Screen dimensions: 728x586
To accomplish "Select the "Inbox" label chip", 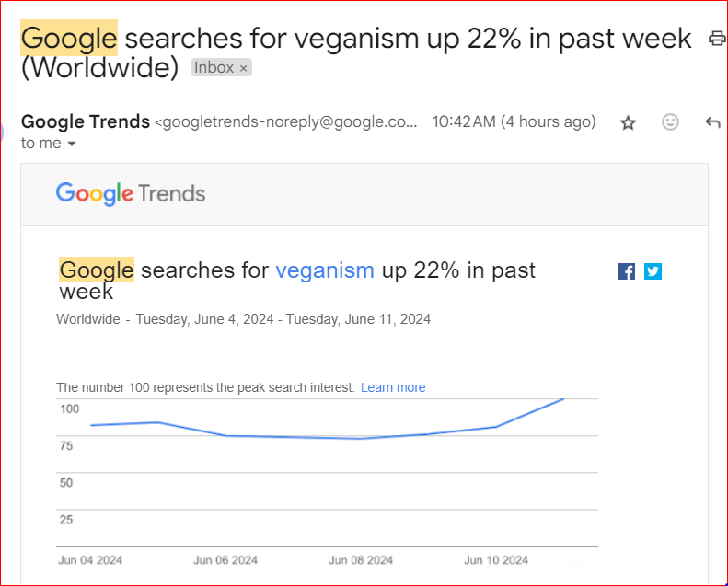I will click(x=214, y=68).
